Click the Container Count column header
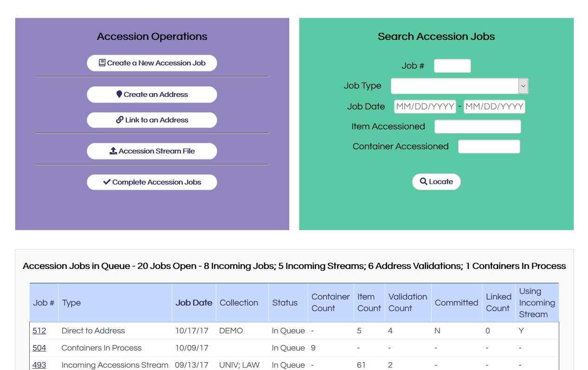This screenshot has height=370, width=588. [330, 302]
